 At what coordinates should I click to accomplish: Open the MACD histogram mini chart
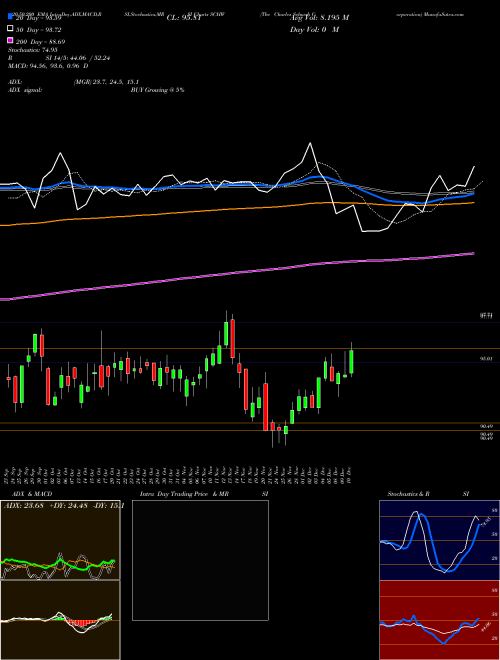coord(60,620)
